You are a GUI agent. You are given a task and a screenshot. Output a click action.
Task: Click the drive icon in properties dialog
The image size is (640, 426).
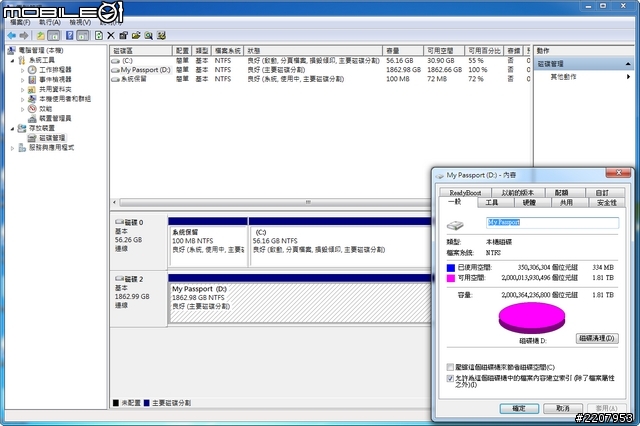[455, 225]
